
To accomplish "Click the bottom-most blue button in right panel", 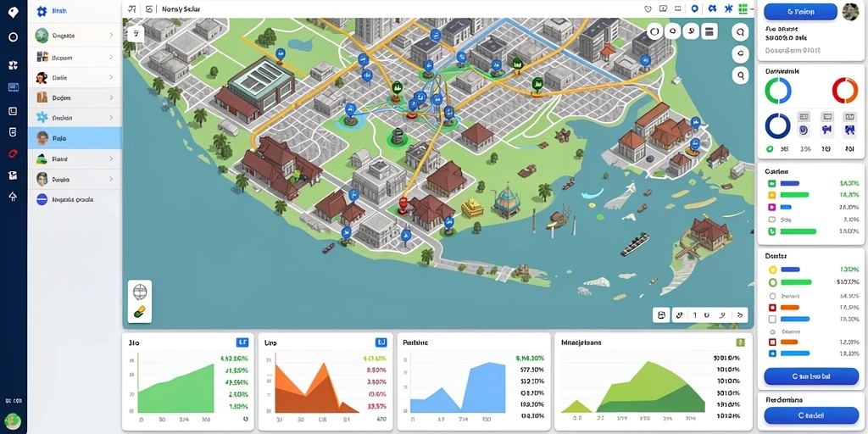I will pos(811,415).
